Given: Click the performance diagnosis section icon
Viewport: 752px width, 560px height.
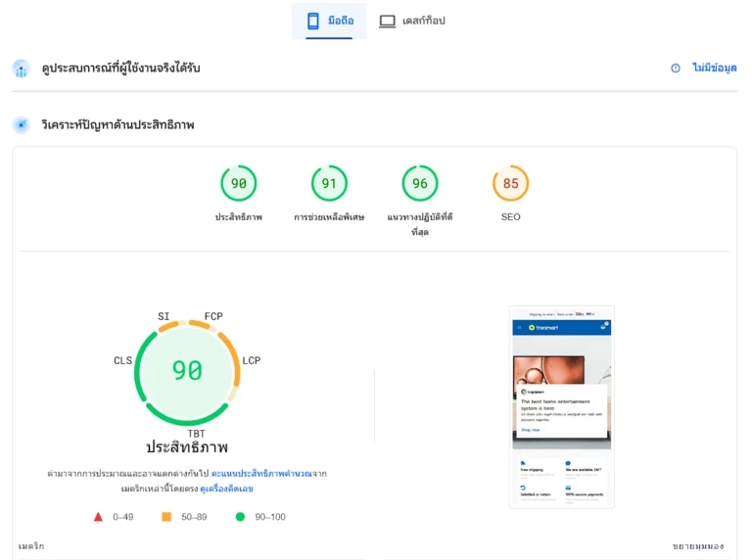Looking at the screenshot, I should coord(22,125).
